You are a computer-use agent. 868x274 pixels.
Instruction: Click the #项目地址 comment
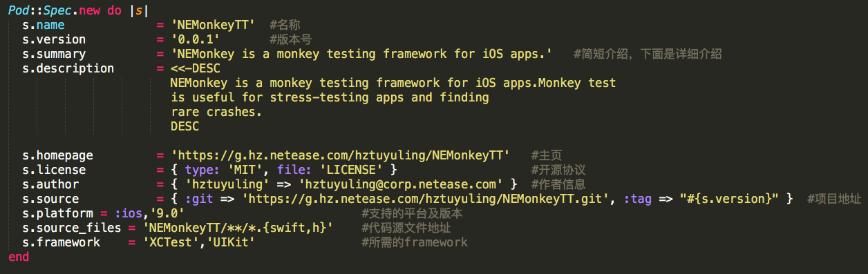click(x=835, y=199)
